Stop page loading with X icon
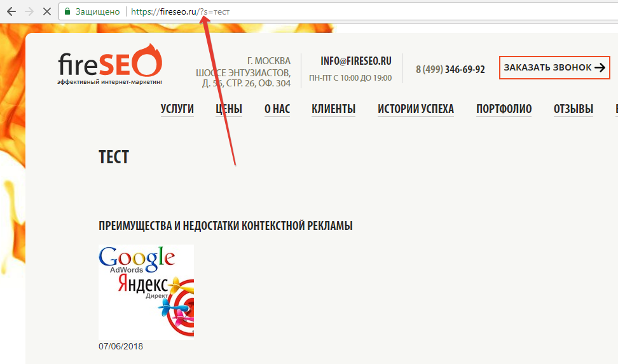Screen dimensions: 618x364 (47, 11)
